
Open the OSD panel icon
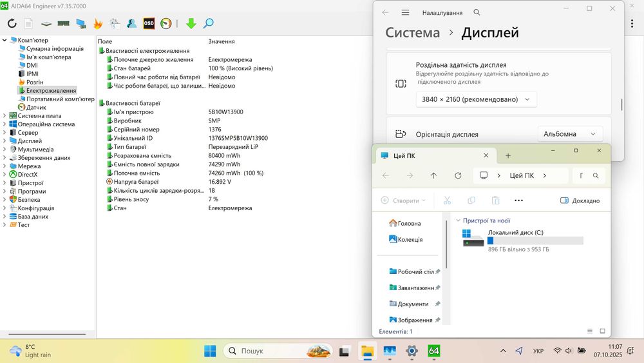click(149, 23)
